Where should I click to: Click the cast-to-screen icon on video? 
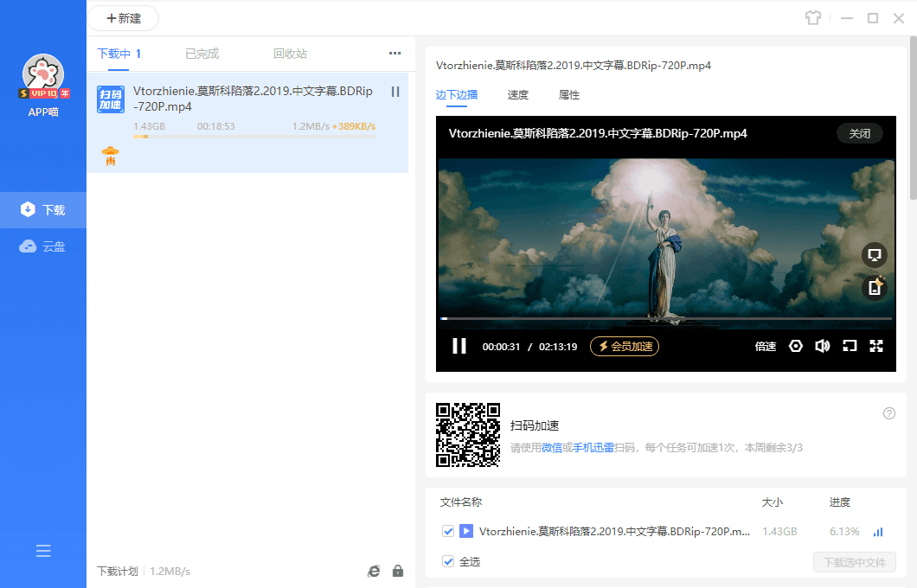tap(875, 255)
